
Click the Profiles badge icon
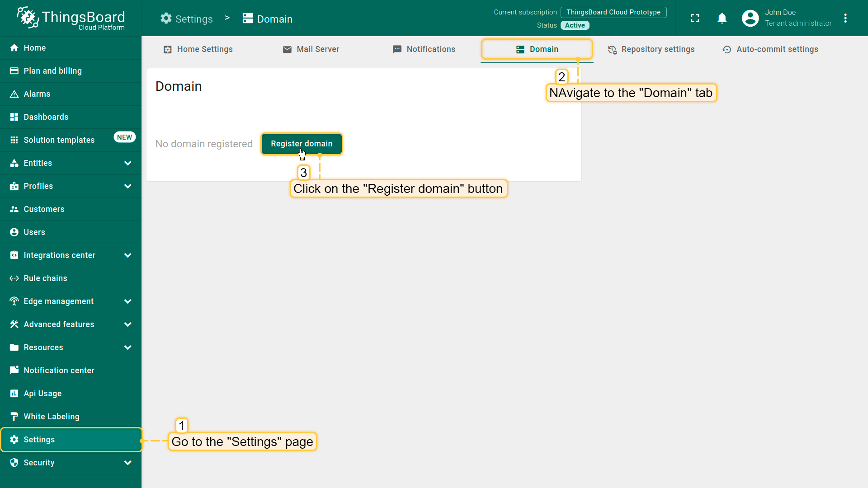[14, 186]
